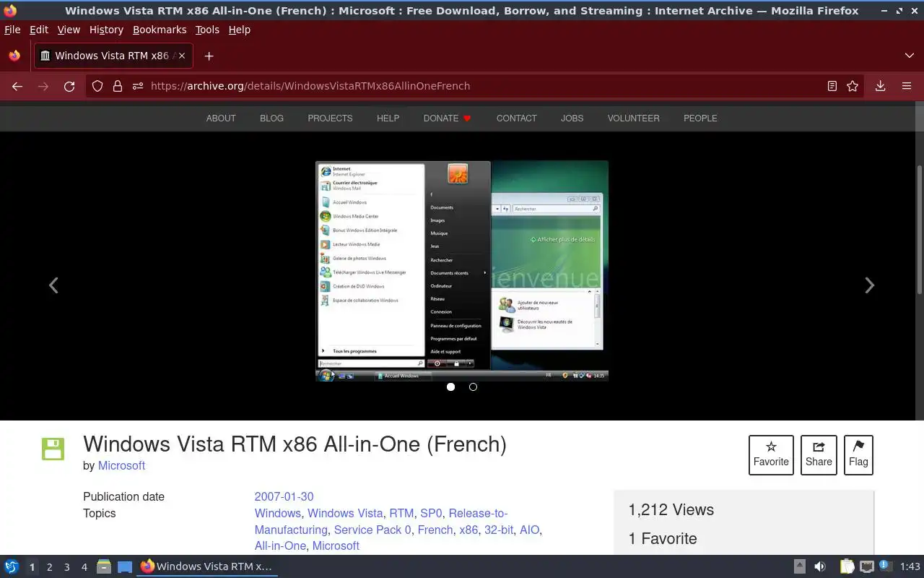924x578 pixels.
Task: Open the desktop start menu icon
Action: [11, 566]
